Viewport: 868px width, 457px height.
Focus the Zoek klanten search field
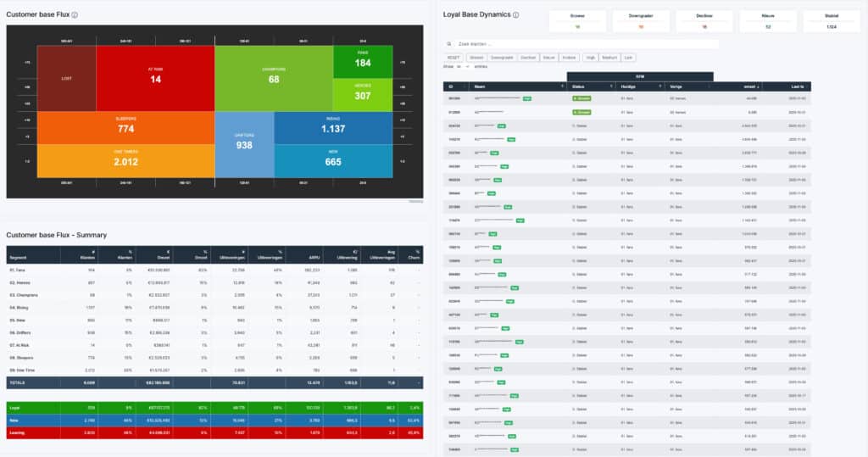click(585, 43)
